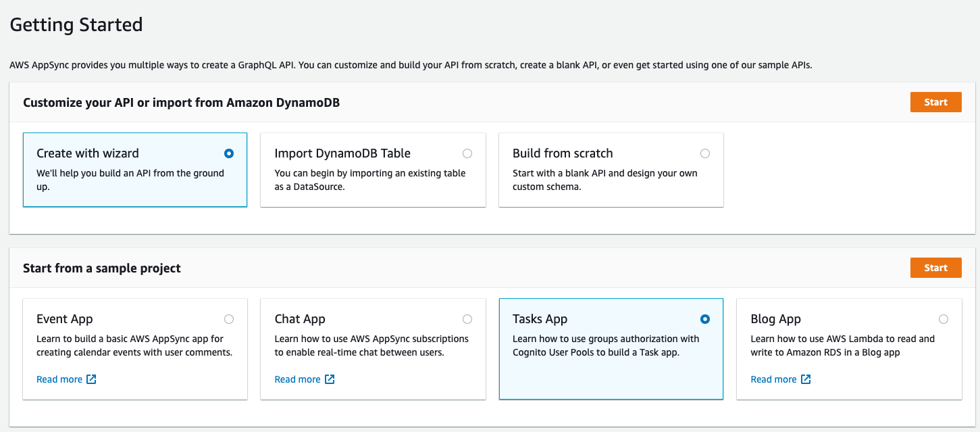This screenshot has height=432, width=980.
Task: Choose the Event App radio button
Action: (x=229, y=319)
